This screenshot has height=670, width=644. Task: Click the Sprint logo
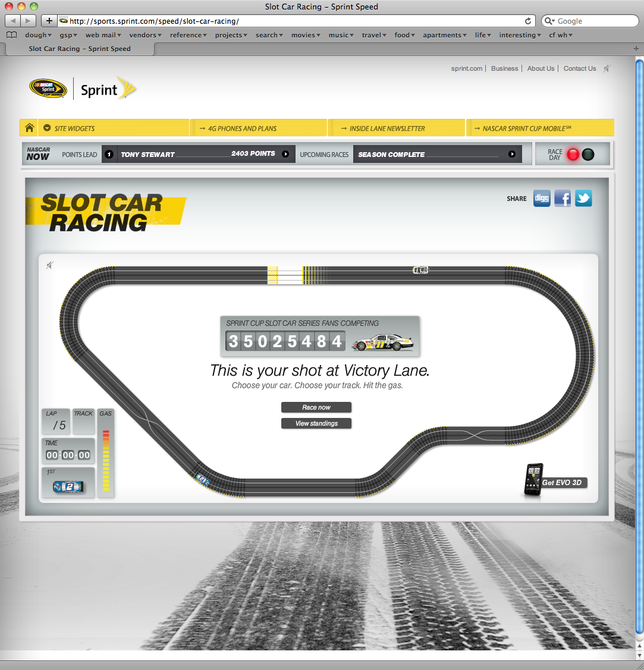(x=108, y=89)
